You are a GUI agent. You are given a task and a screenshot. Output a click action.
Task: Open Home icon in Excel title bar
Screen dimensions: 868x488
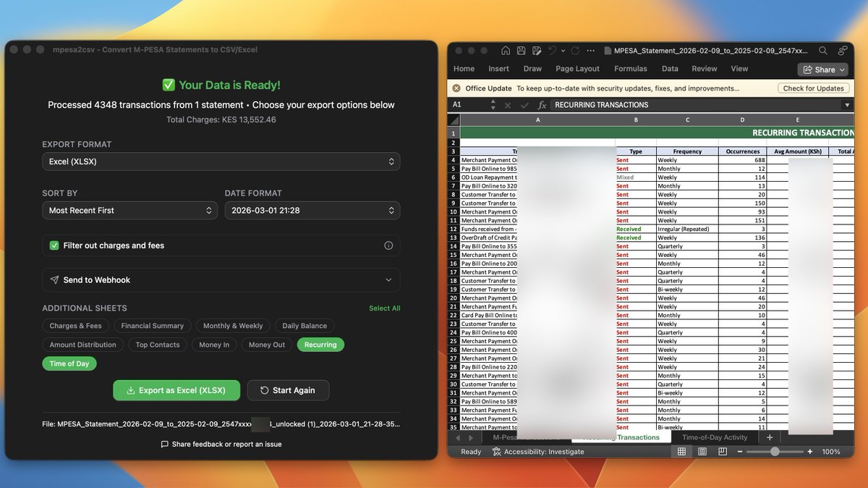click(504, 51)
